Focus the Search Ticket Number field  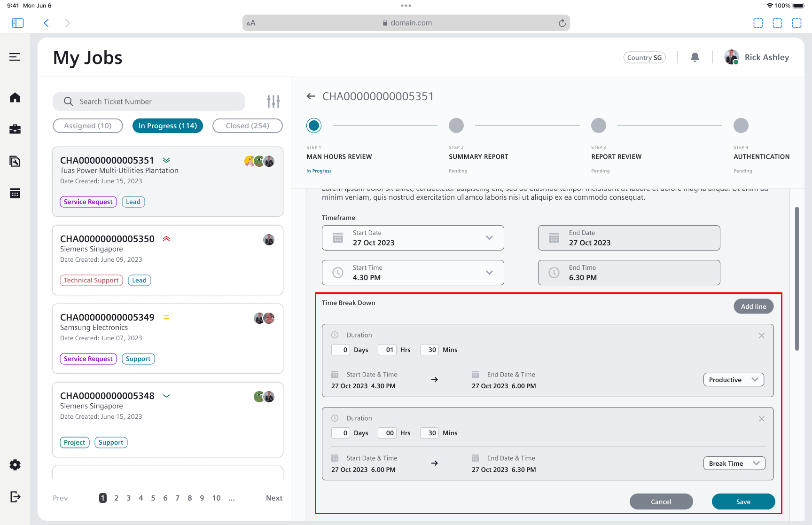pyautogui.click(x=149, y=102)
